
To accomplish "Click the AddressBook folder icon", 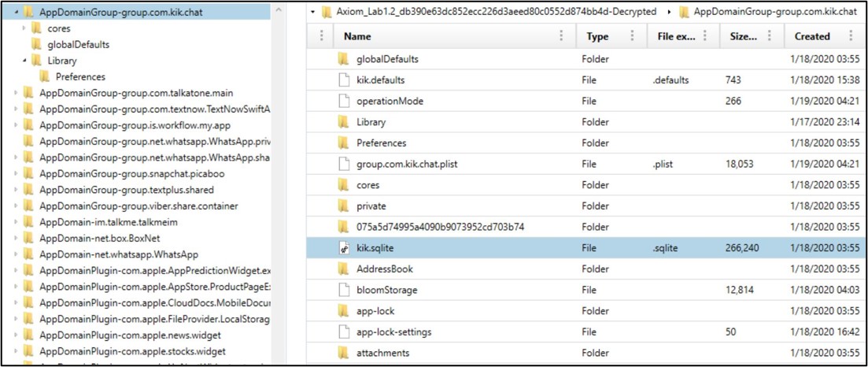I will [x=344, y=269].
